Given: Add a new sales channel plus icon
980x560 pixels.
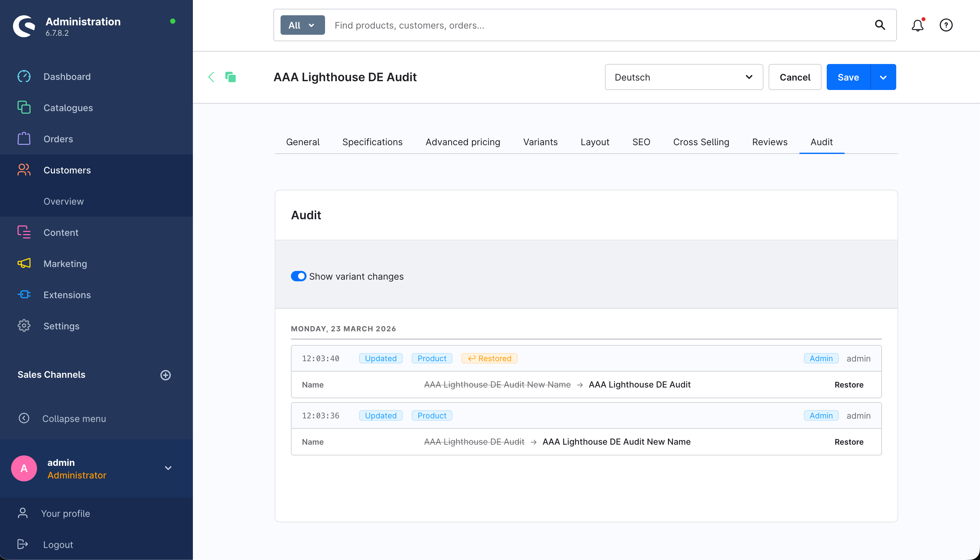Looking at the screenshot, I should tap(165, 375).
